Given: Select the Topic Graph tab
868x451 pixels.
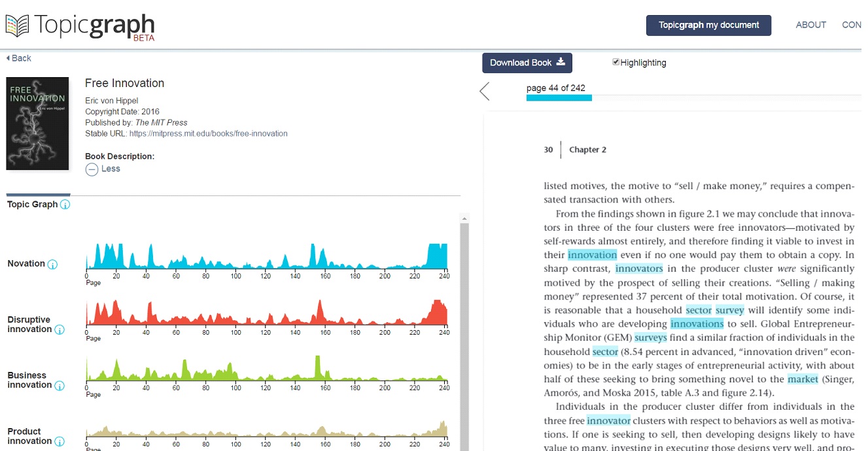Looking at the screenshot, I should click(x=33, y=204).
